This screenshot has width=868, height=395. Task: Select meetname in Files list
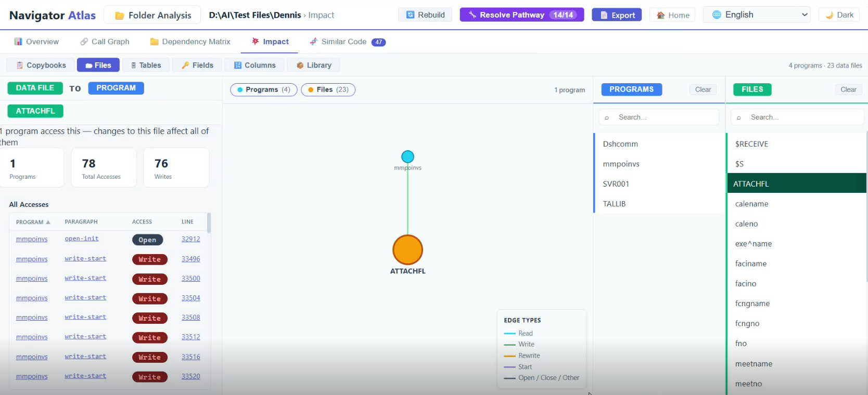coord(797,364)
